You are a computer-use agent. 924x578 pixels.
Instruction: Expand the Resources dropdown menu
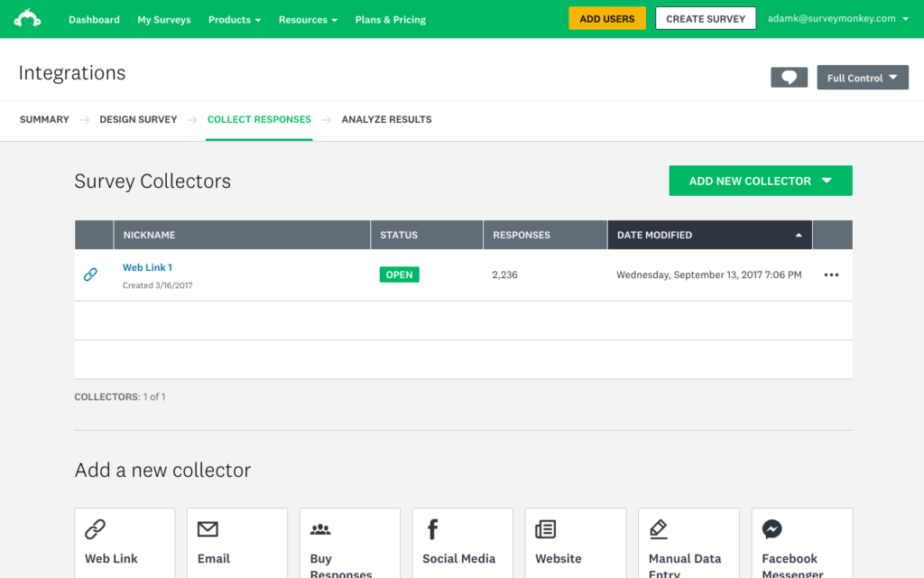[x=308, y=19]
